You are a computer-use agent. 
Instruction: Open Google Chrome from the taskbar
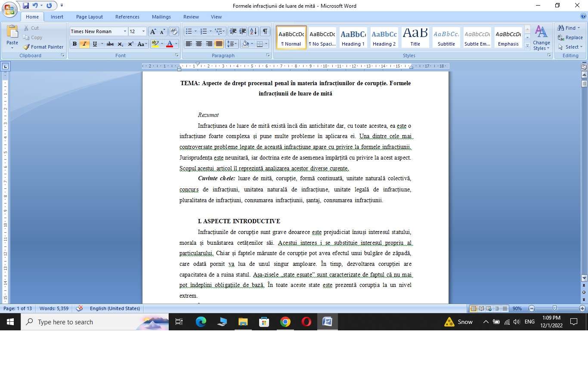pos(285,322)
